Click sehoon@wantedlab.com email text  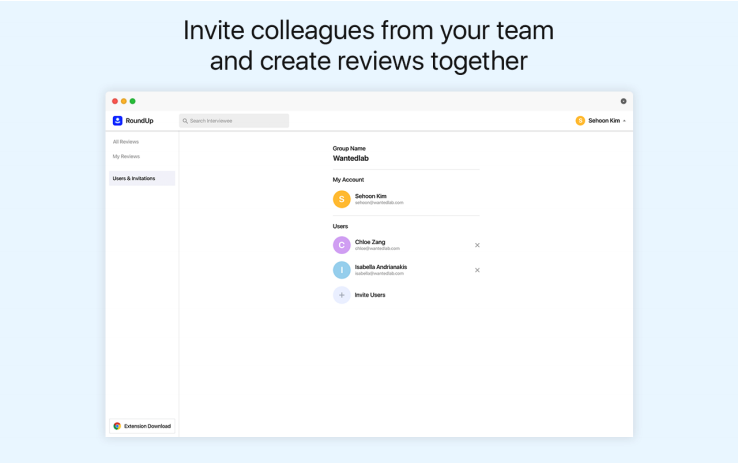pos(379,203)
